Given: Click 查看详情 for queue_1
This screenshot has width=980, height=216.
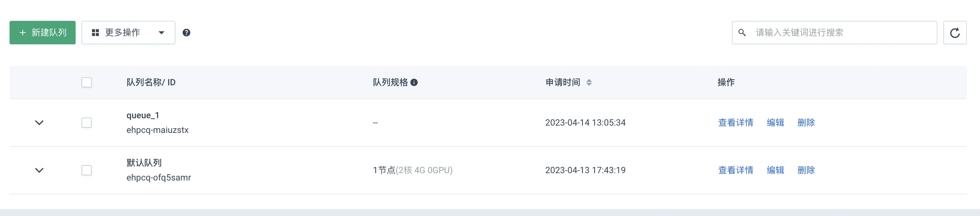Looking at the screenshot, I should pyautogui.click(x=736, y=123).
